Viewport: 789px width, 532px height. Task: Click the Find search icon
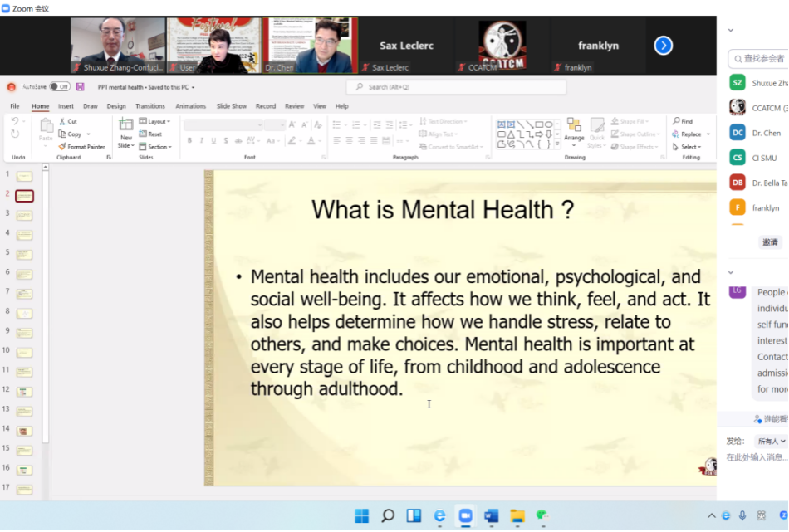click(x=677, y=121)
